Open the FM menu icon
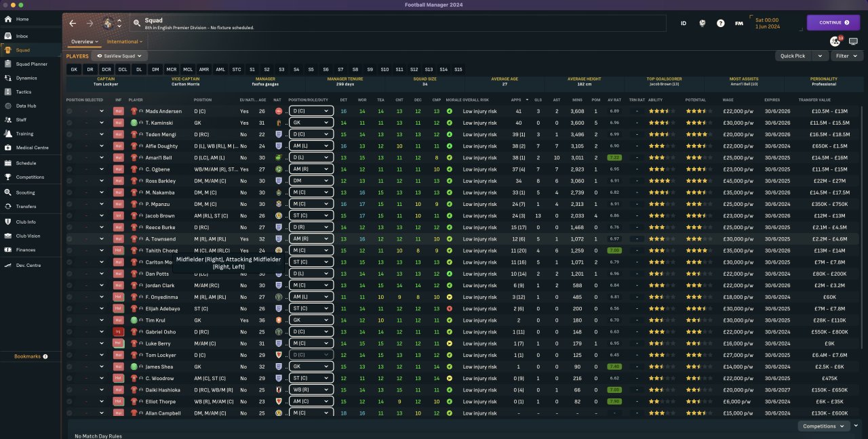The width and height of the screenshot is (868, 439). 738,23
